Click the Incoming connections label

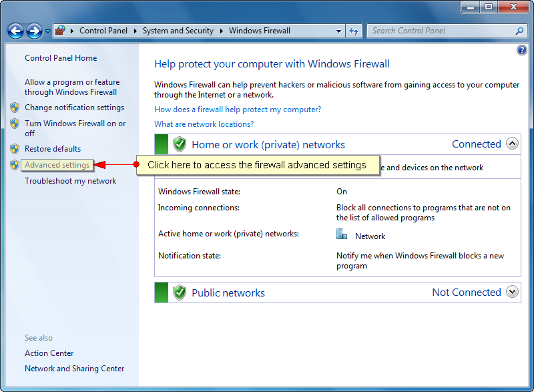[x=198, y=208]
